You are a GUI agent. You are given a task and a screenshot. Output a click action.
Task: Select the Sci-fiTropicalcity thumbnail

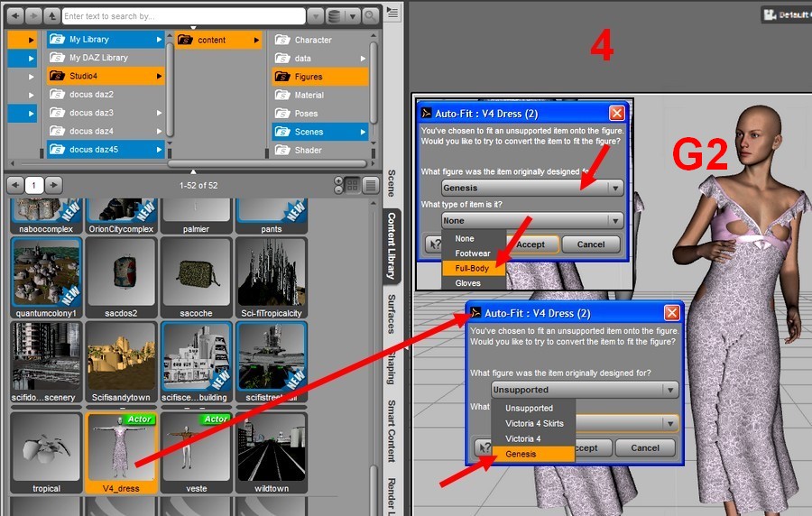pyautogui.click(x=272, y=278)
